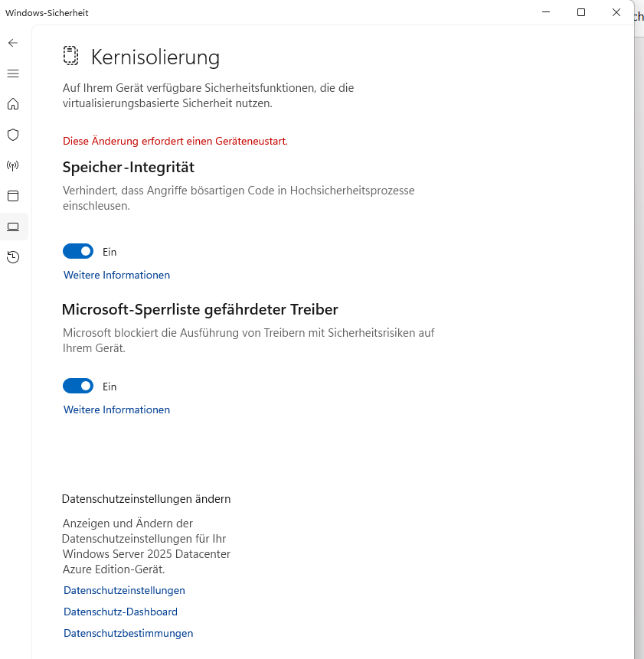
Task: Disable the Microsoft-Sperrliste gefährdeter Treiber
Action: 77,386
